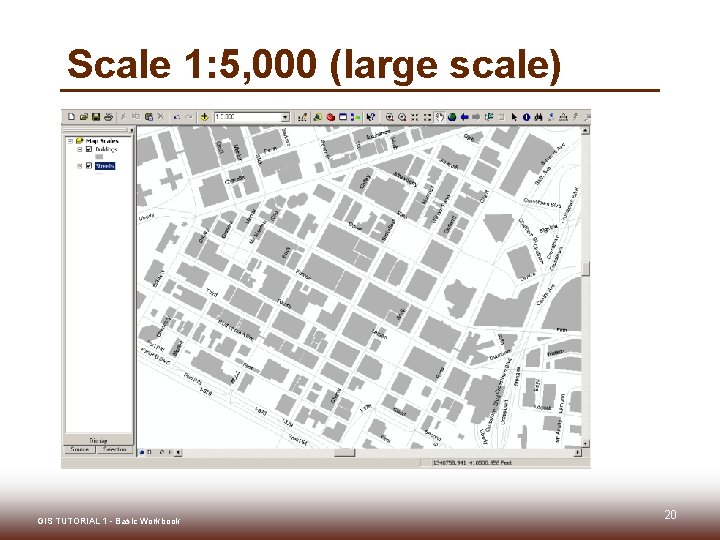This screenshot has width=720, height=540.
Task: Switch to Layout View button
Action: [x=150, y=453]
